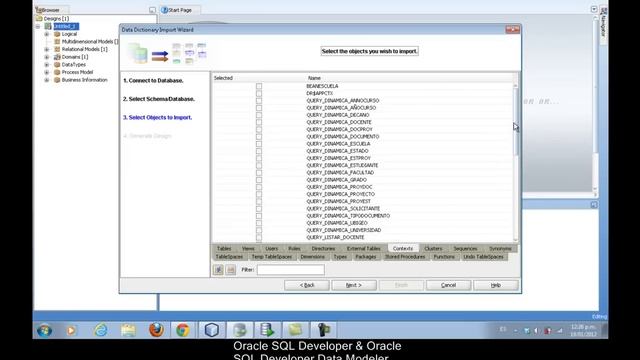Check the QUERY_DINAMICA_DOCENTE checkbox

(x=259, y=122)
